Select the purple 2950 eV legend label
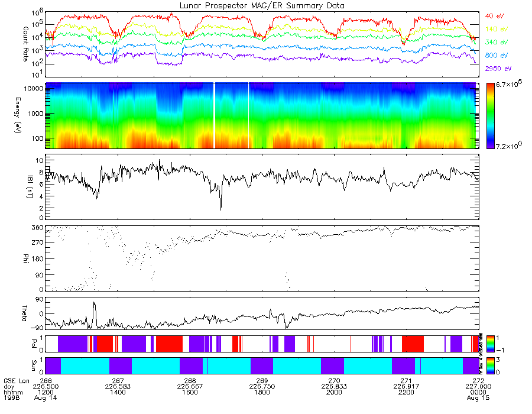Screen dimensions: 532x414 tap(498, 69)
